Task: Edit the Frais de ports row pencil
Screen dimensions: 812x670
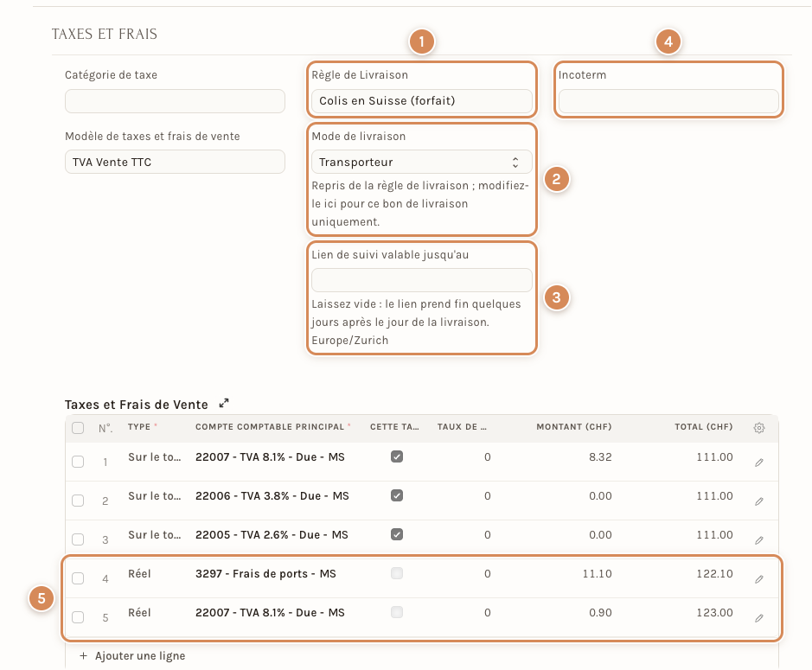Action: pos(758,579)
